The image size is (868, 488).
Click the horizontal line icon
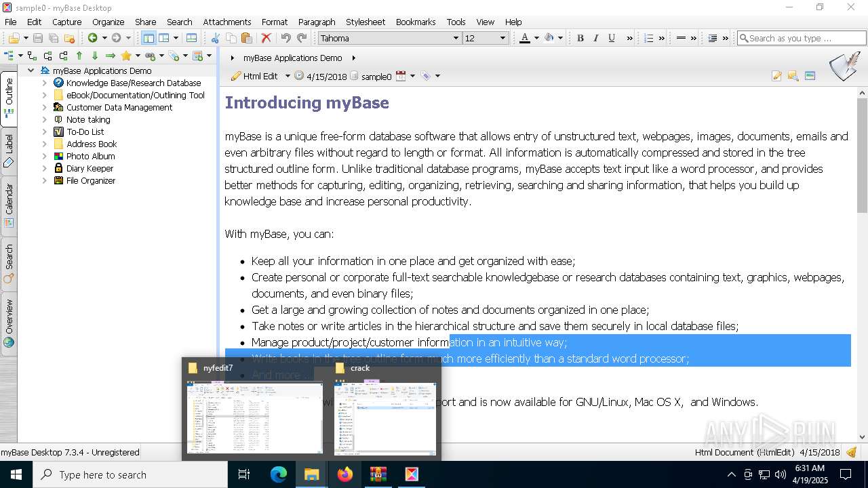(681, 38)
